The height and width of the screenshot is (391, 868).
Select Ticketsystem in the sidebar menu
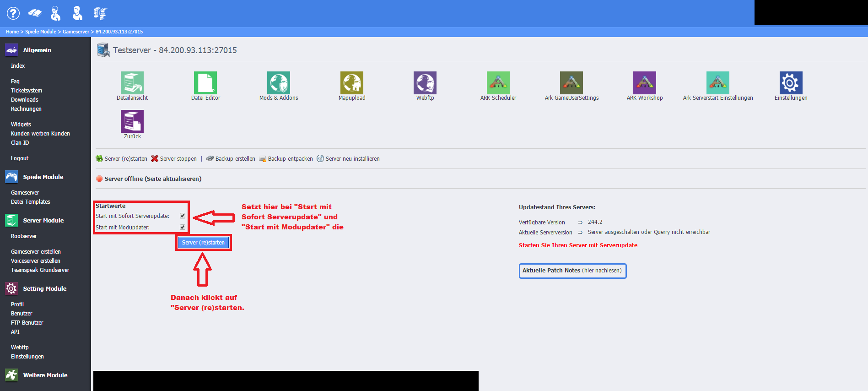(27, 91)
